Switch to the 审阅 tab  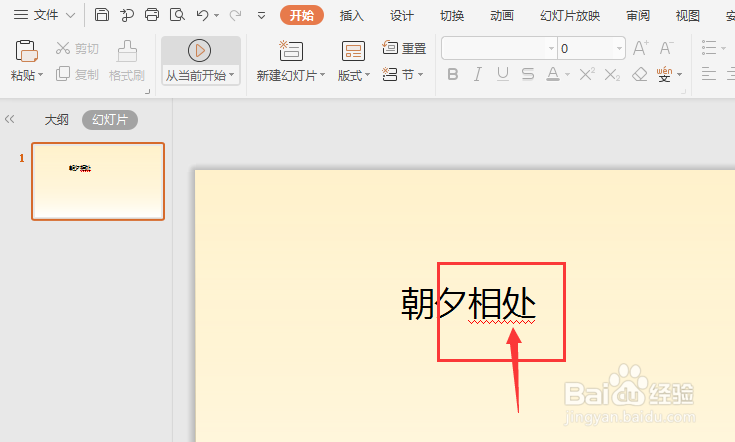[638, 15]
